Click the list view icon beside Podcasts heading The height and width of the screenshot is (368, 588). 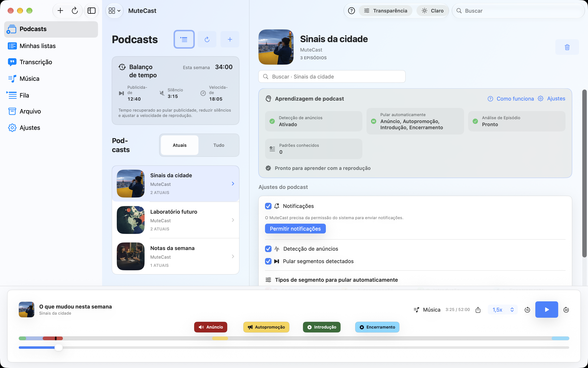tap(184, 39)
